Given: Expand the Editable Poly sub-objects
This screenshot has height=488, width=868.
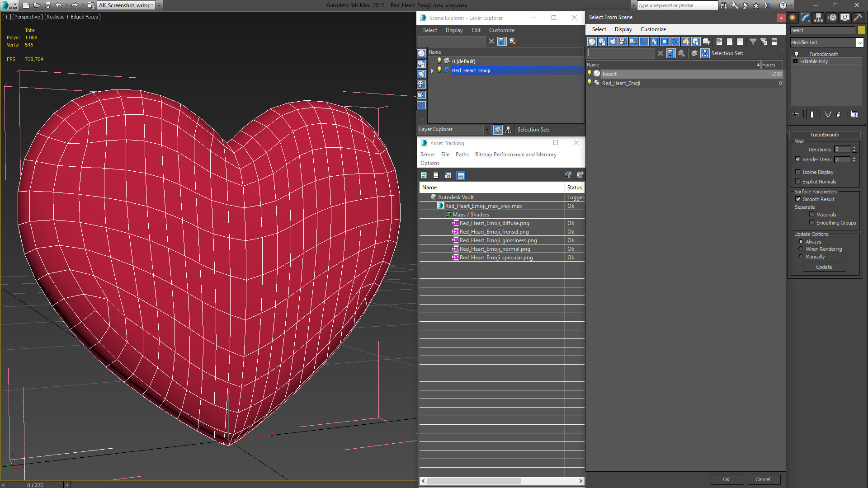Looking at the screenshot, I should point(795,61).
